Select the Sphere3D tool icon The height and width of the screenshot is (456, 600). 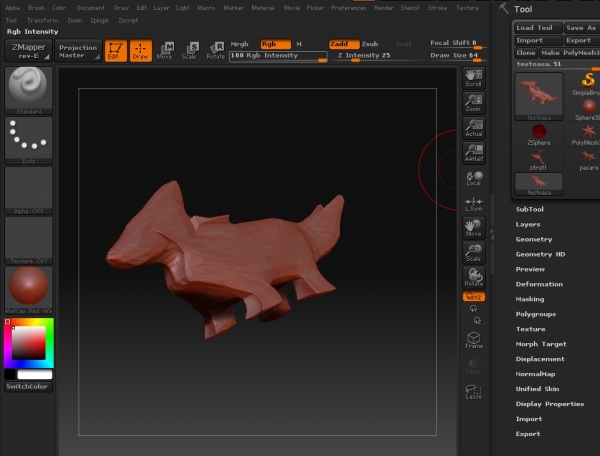click(587, 109)
